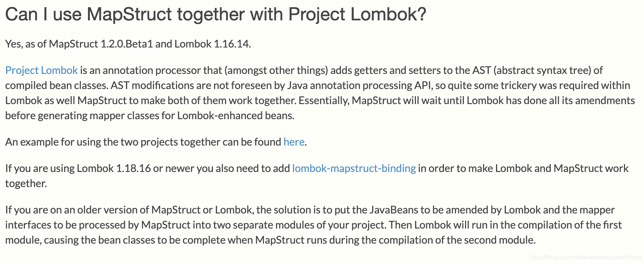
Task: Click the "Can I use MapStruct" heading
Action: click(x=216, y=14)
